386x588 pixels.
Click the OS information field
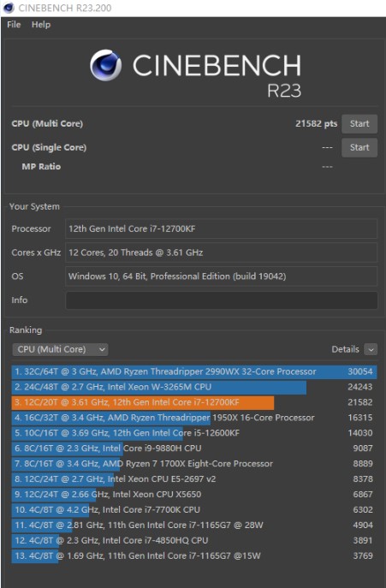tap(222, 276)
